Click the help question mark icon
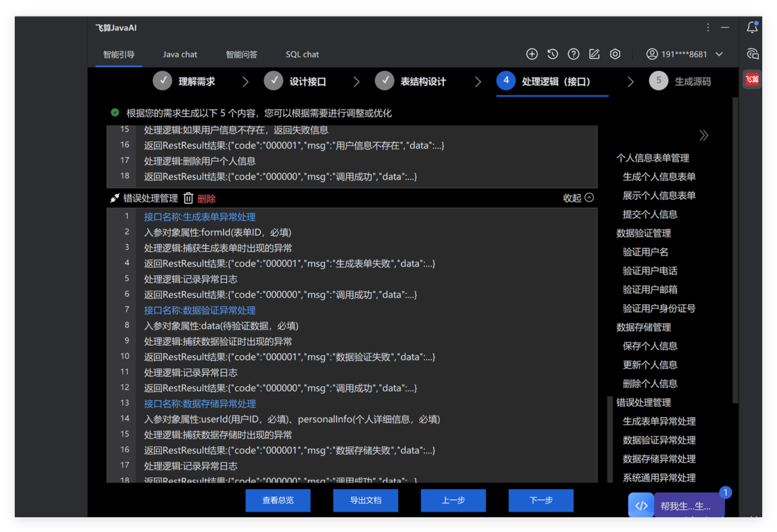The image size is (777, 532). click(x=573, y=54)
